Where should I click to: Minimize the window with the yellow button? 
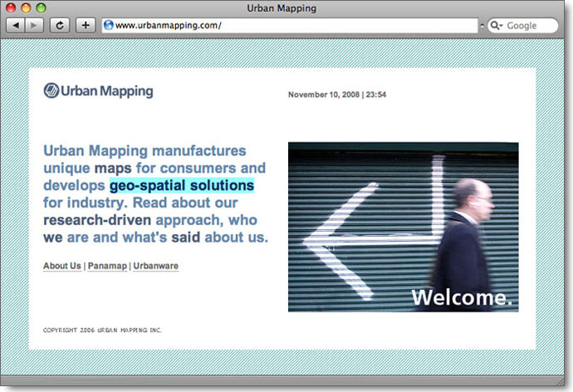pos(26,7)
